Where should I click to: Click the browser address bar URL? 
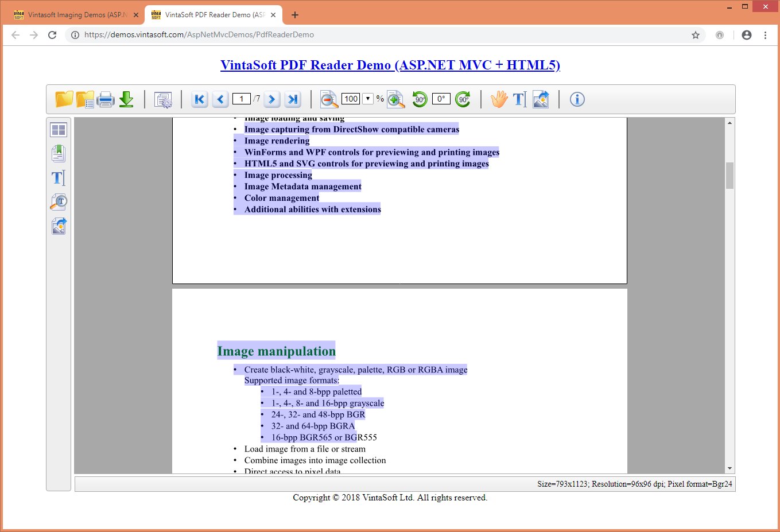pyautogui.click(x=199, y=35)
